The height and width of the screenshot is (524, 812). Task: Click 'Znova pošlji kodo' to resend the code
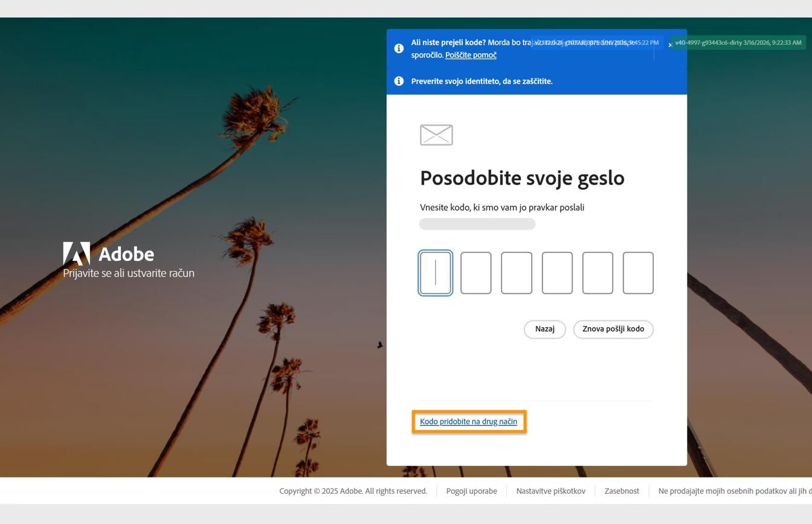click(613, 329)
